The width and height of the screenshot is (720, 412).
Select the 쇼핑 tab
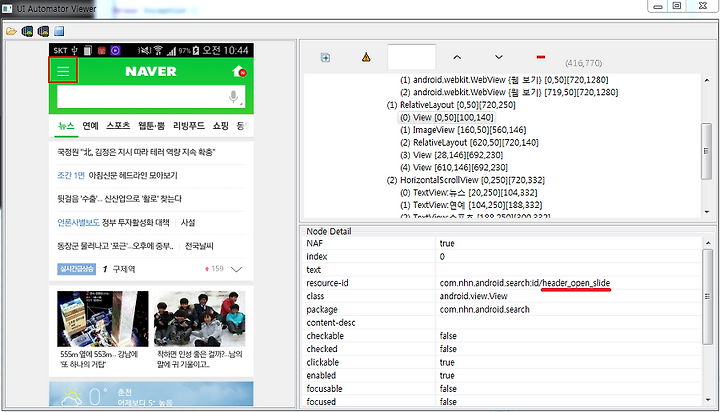pos(220,126)
